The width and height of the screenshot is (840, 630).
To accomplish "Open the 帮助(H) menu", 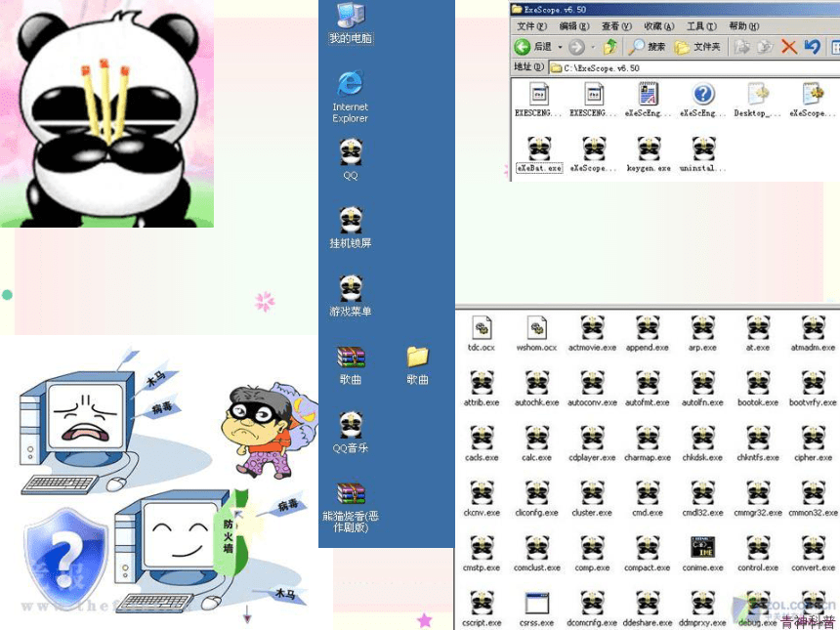I will pos(744,26).
